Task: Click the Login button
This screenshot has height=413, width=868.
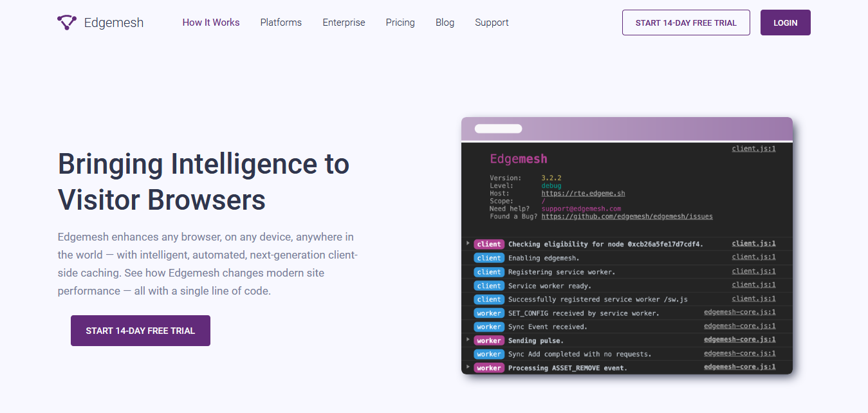Action: [x=786, y=23]
